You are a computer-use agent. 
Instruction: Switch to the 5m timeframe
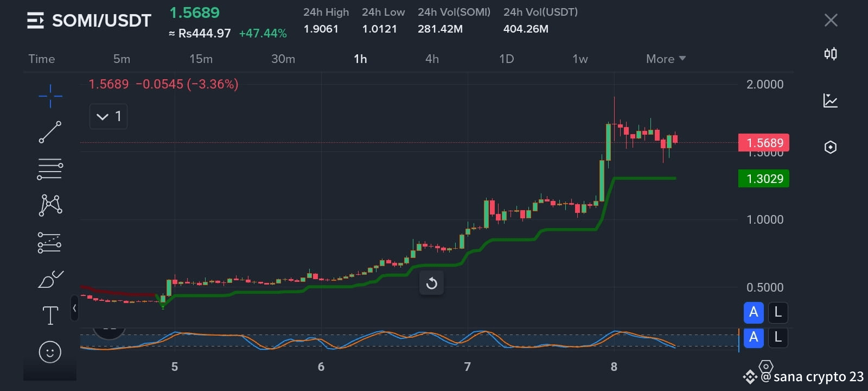point(122,59)
